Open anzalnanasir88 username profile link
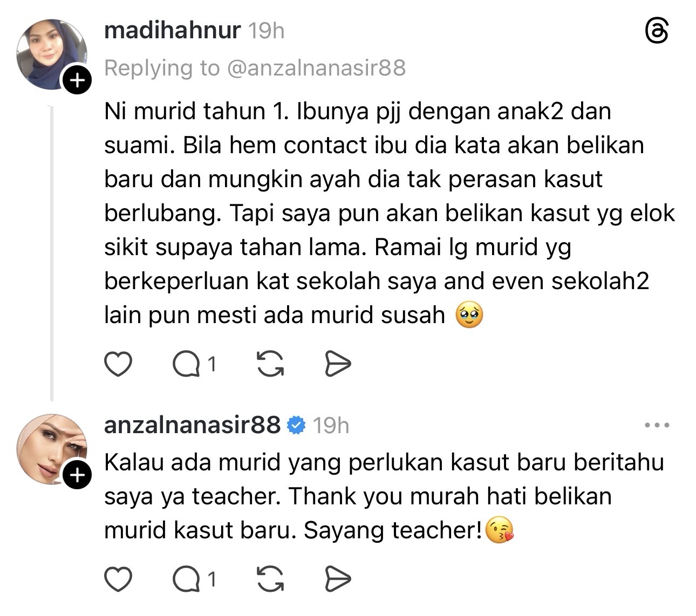The image size is (696, 616). pos(192,425)
